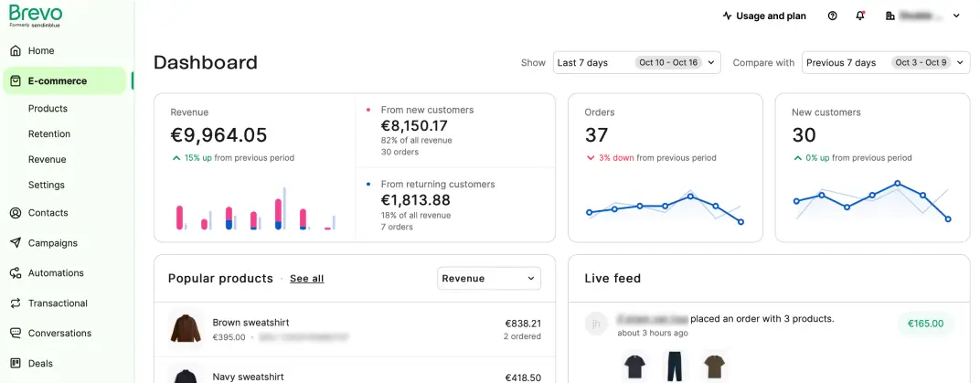The image size is (980, 383).
Task: Open the Last 7 days date range dropdown
Action: tap(637, 63)
